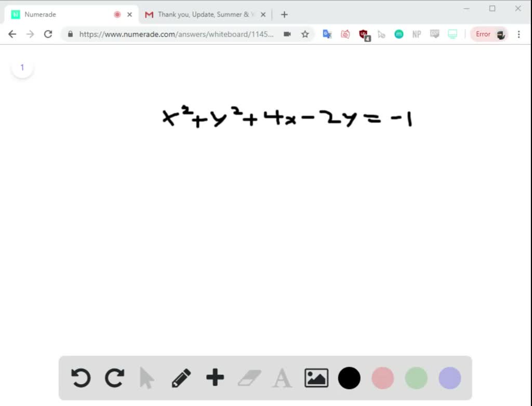Switch to the Gmail 'Thank you, Update' tab

tap(205, 15)
